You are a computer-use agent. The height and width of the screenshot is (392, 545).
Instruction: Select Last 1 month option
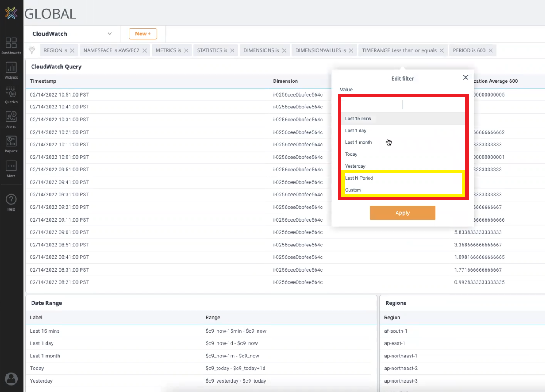coord(403,142)
